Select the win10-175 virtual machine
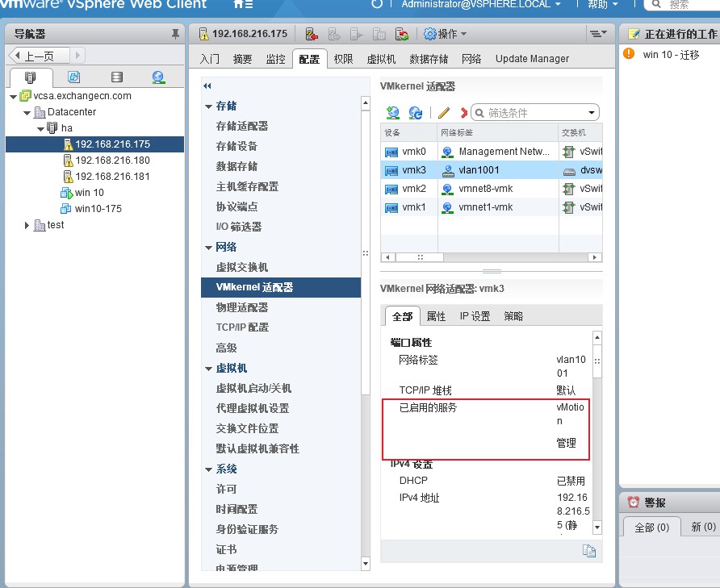720x588 pixels. [x=91, y=209]
